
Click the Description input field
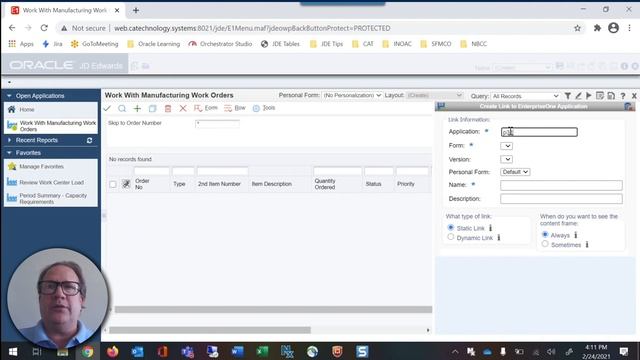(561, 199)
